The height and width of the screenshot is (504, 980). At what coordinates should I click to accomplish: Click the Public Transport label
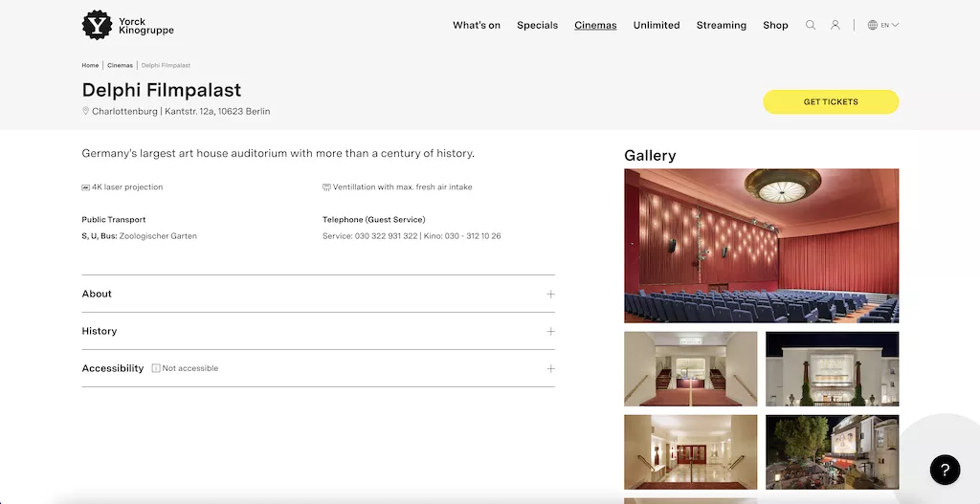(x=114, y=220)
